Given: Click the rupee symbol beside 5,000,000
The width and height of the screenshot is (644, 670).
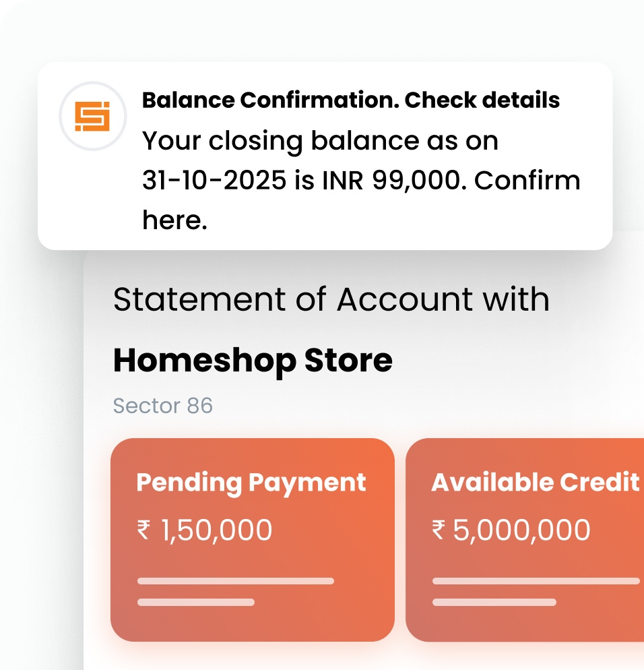Looking at the screenshot, I should [439, 531].
